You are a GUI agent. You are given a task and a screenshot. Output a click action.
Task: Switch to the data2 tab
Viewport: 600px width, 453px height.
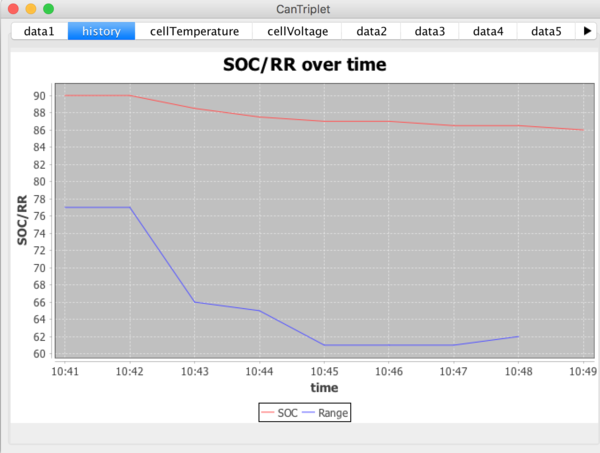(x=372, y=31)
